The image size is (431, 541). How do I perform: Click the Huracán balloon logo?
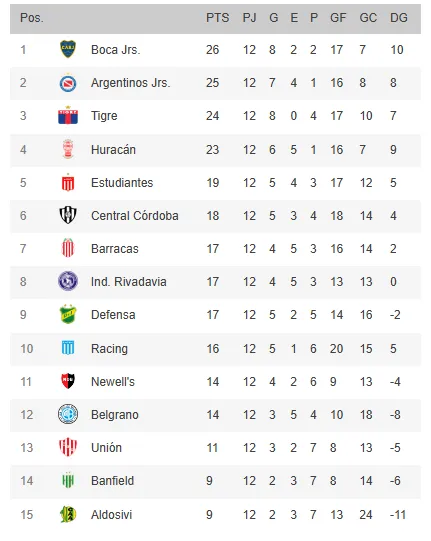[x=68, y=149]
